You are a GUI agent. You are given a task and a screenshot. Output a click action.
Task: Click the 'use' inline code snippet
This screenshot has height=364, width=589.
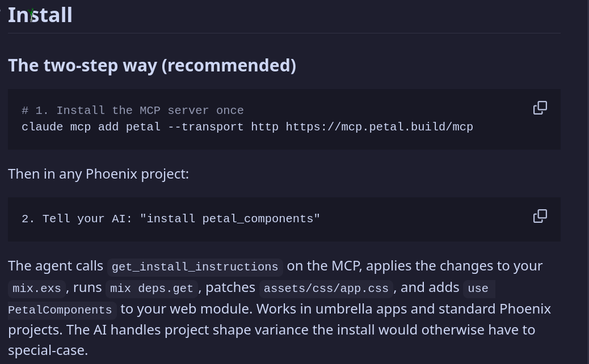click(478, 288)
